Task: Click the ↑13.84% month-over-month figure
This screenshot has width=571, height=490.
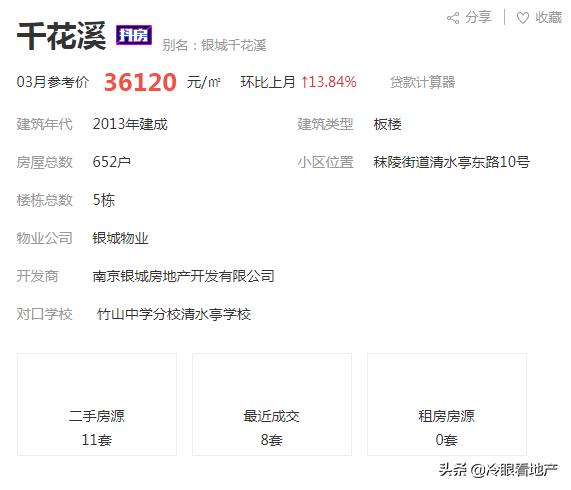Action: (329, 82)
